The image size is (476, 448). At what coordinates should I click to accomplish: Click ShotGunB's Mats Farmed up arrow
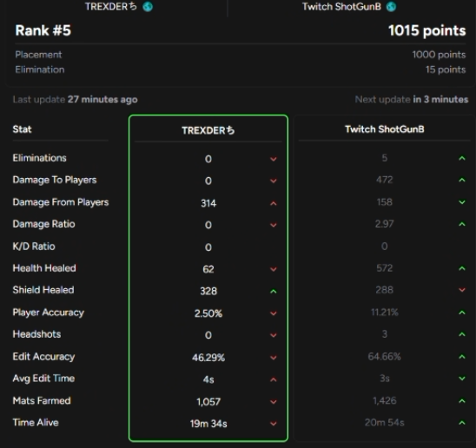tap(462, 401)
